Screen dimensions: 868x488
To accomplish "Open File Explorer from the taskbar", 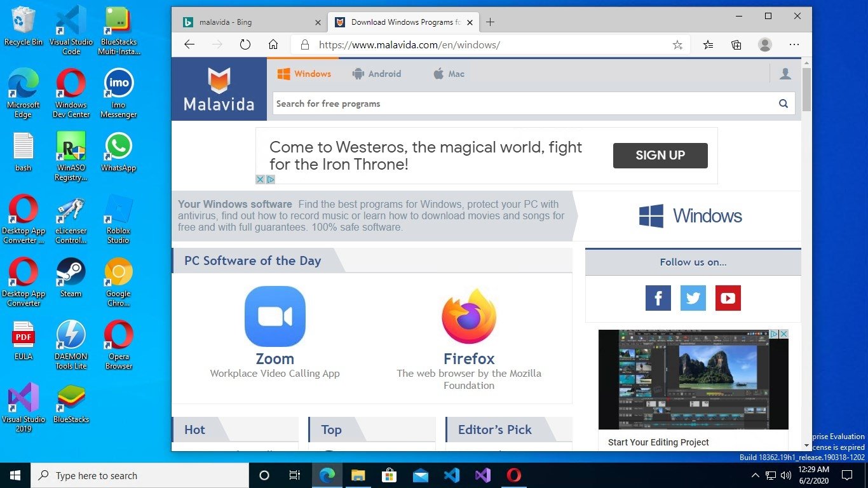I will [x=358, y=475].
